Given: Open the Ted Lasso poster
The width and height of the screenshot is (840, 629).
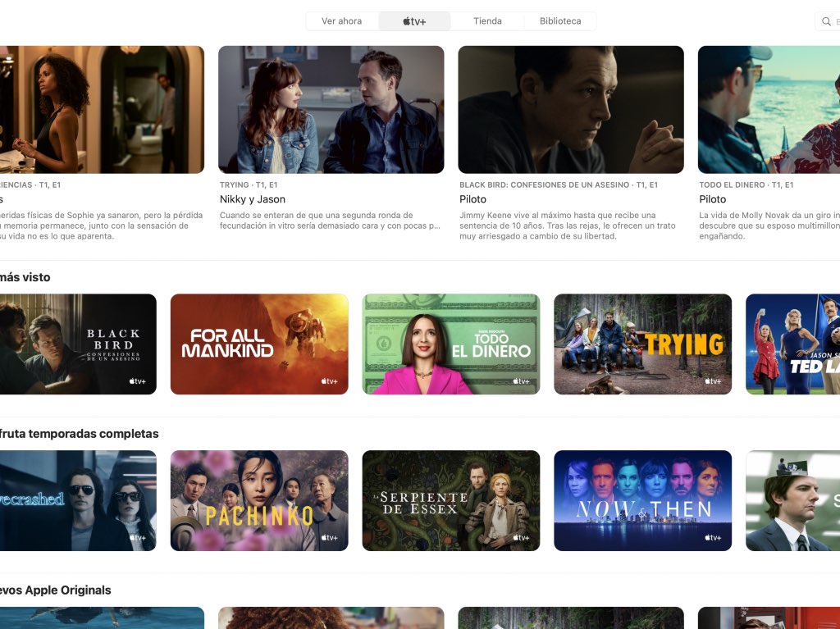Looking at the screenshot, I should pyautogui.click(x=793, y=344).
